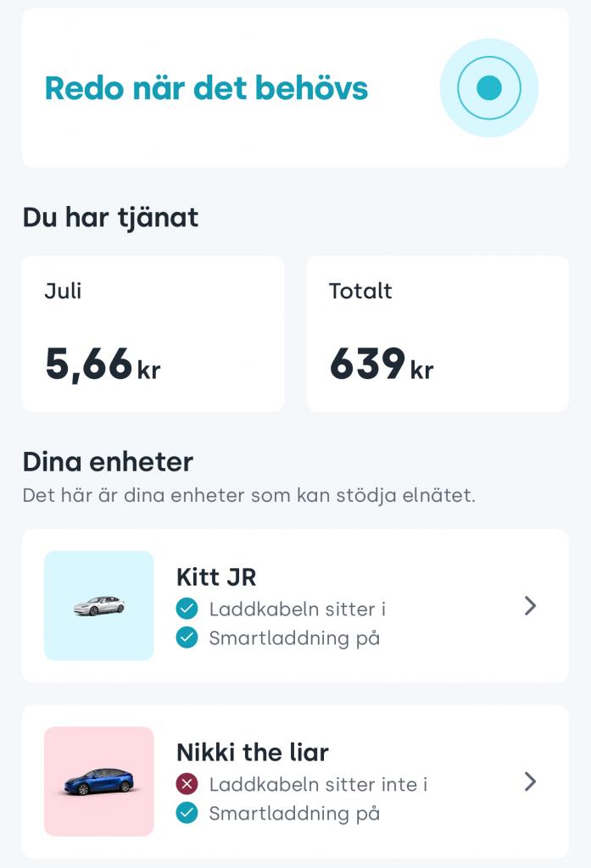The image size is (591, 868).
Task: Tap Nikki's 'Smartladdning på' label
Action: click(294, 813)
